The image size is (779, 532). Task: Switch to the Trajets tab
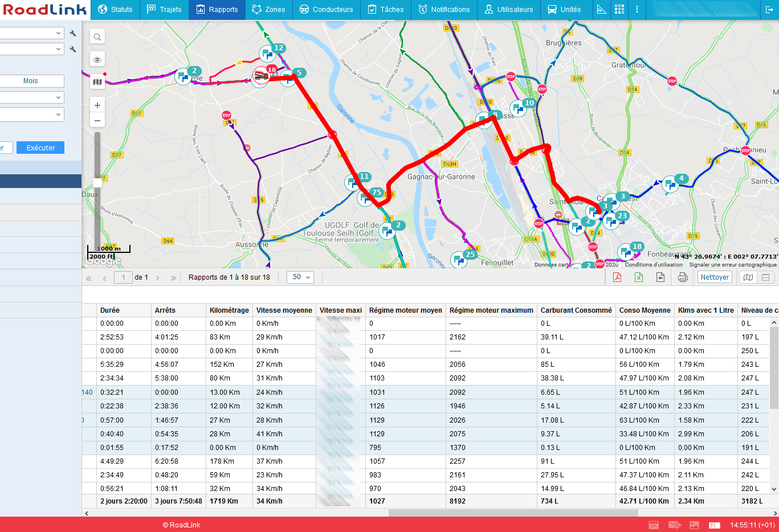click(x=164, y=10)
